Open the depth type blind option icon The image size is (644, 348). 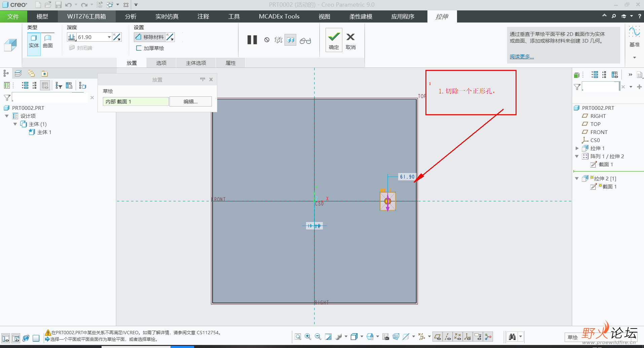pyautogui.click(x=72, y=37)
